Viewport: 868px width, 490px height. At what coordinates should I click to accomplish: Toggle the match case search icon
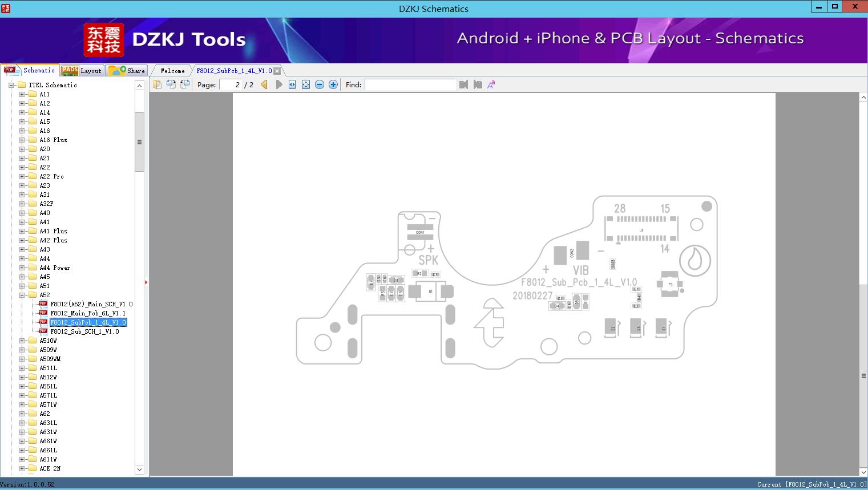491,84
